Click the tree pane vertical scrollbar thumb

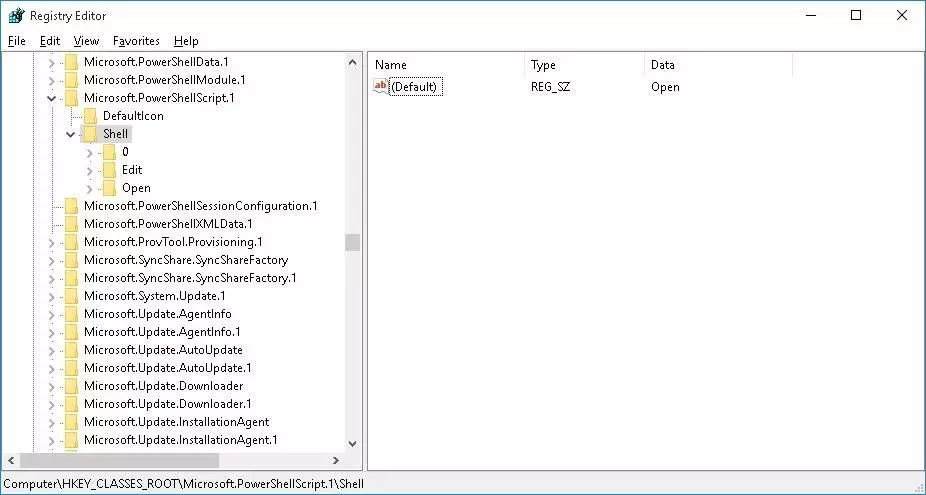pos(353,242)
